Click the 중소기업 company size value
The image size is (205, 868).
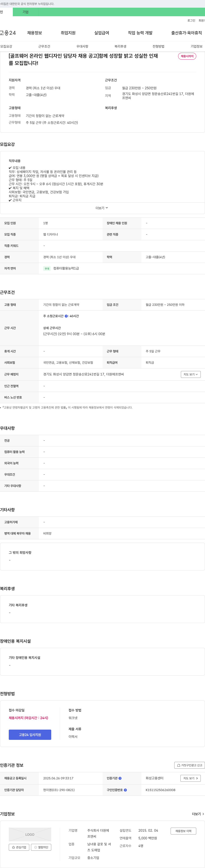pyautogui.click(x=93, y=858)
